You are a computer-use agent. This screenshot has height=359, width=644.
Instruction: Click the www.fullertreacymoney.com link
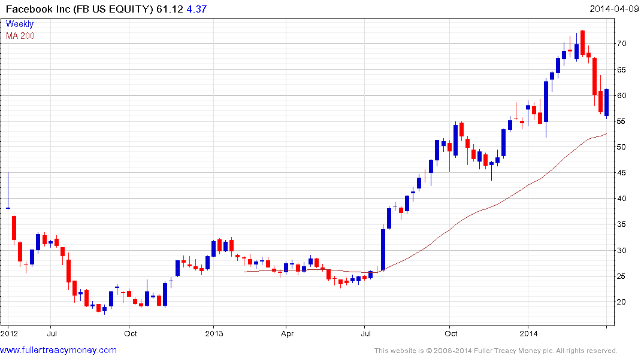click(x=58, y=350)
